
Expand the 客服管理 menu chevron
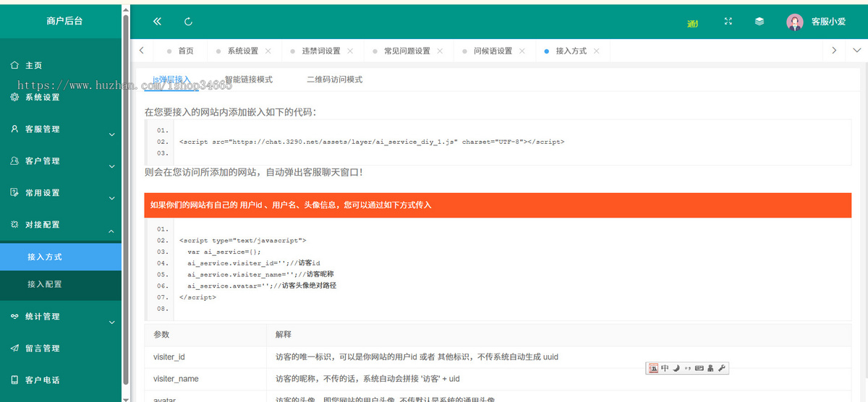pos(111,134)
